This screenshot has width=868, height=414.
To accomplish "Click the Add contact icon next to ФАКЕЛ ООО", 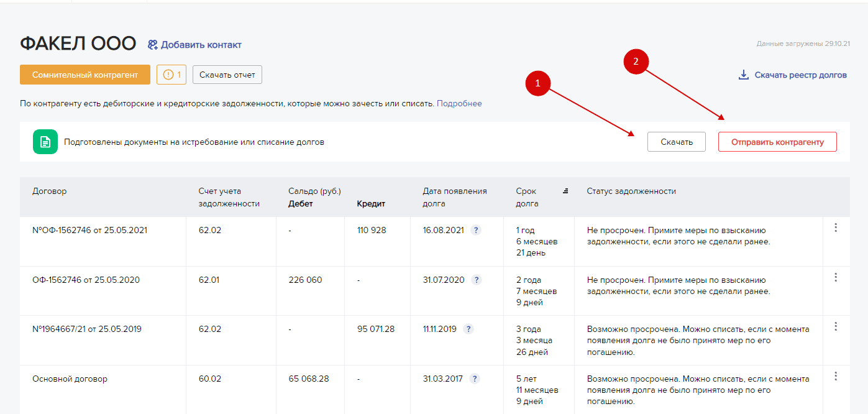I will (x=152, y=45).
